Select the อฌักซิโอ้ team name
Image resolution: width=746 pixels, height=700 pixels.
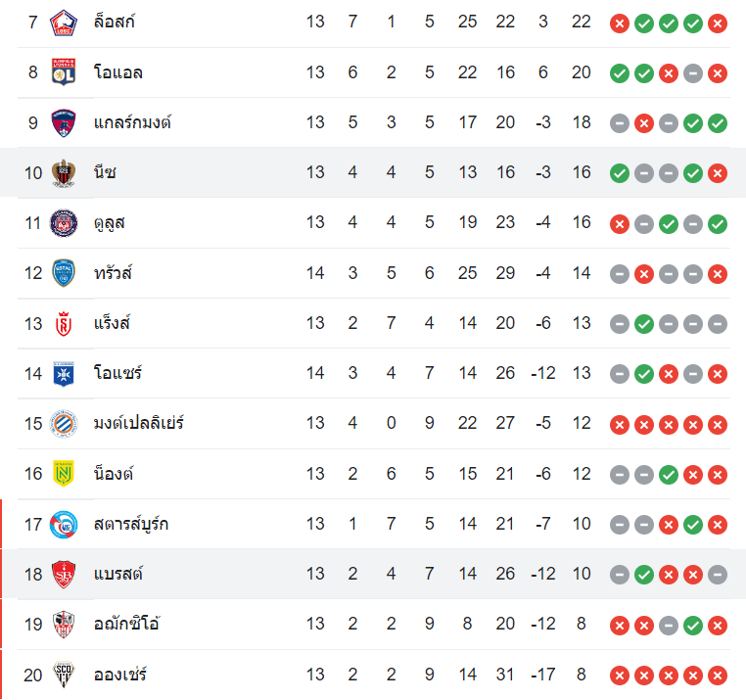(x=126, y=625)
